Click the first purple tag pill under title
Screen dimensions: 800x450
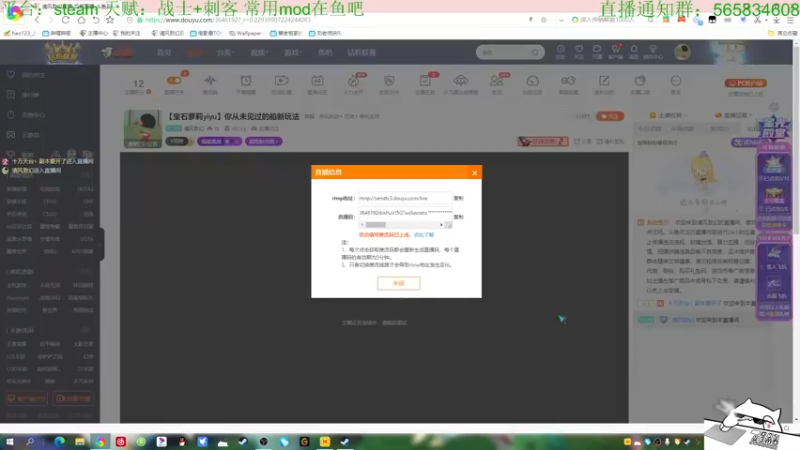219,141
